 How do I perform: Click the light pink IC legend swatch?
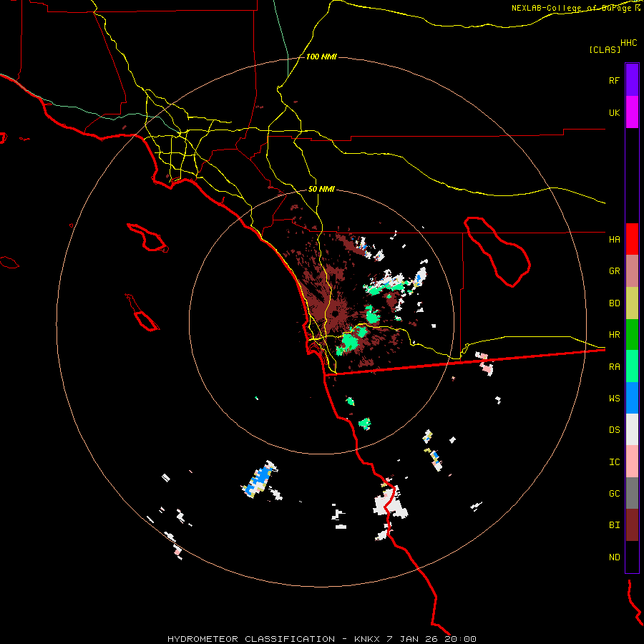(x=632, y=462)
